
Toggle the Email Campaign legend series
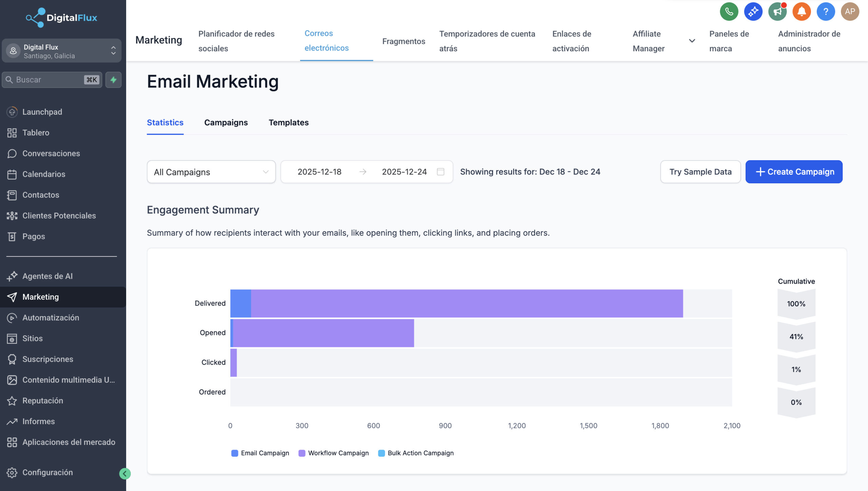264,453
